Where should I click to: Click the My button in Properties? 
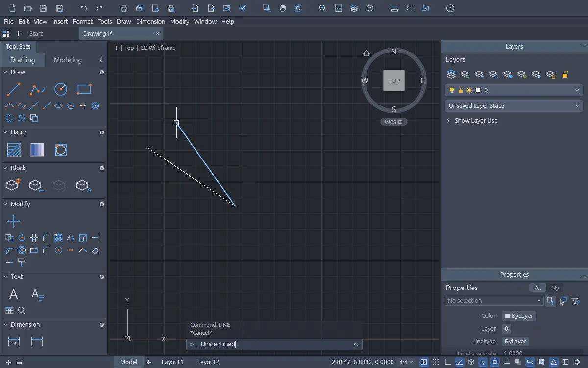[x=555, y=288]
